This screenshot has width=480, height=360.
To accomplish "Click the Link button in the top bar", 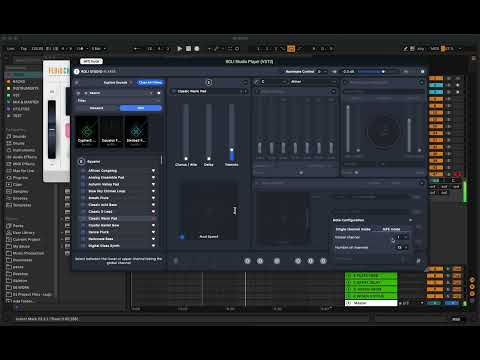I will (11, 49).
